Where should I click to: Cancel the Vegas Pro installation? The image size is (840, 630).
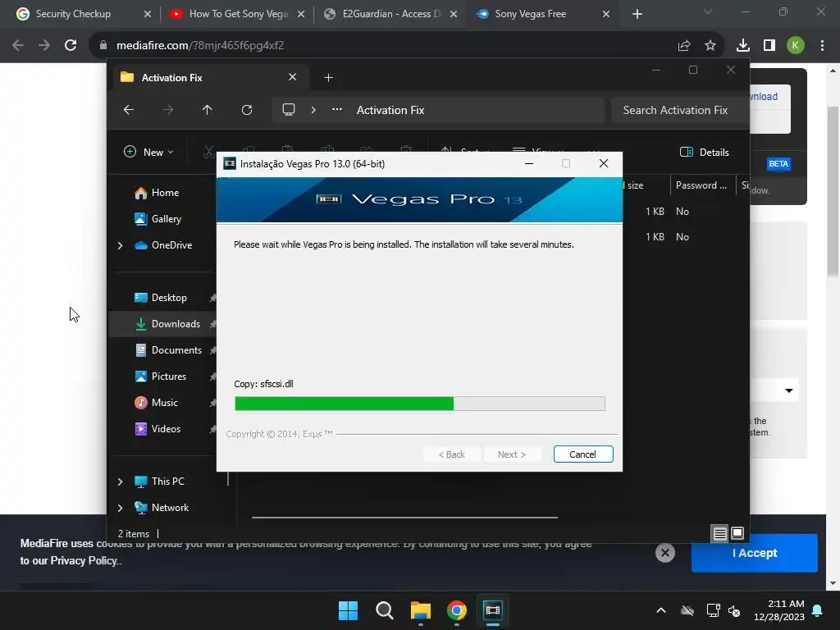(583, 454)
